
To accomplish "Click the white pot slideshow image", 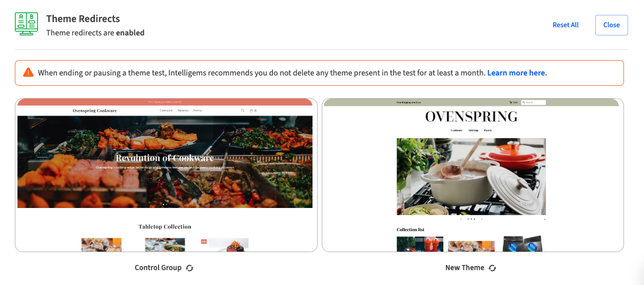I will 471,177.
